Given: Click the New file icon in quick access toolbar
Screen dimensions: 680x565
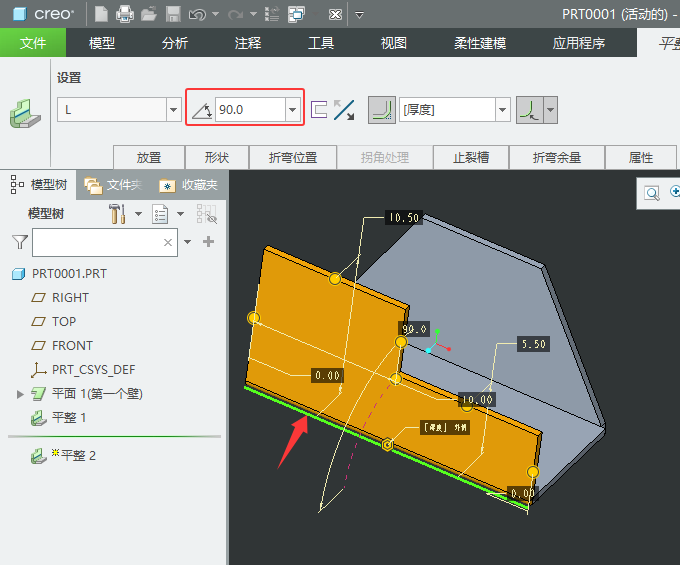Looking at the screenshot, I should pyautogui.click(x=101, y=14).
